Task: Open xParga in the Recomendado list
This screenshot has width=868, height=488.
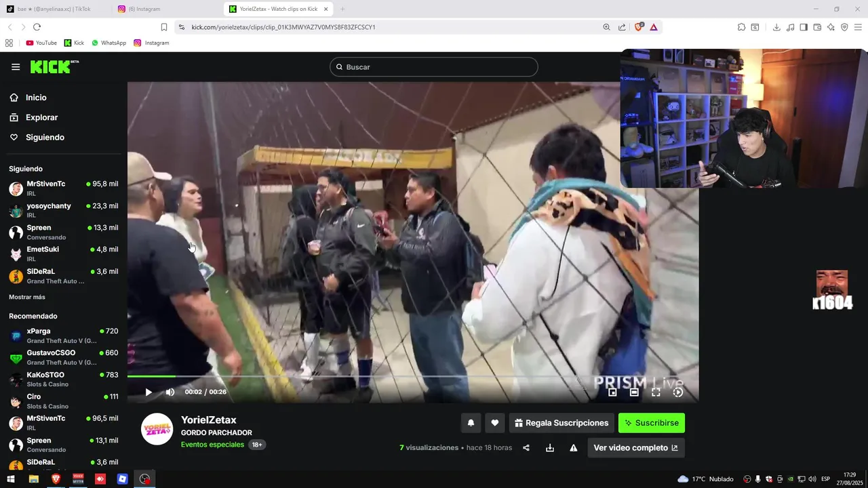Action: pos(63,335)
